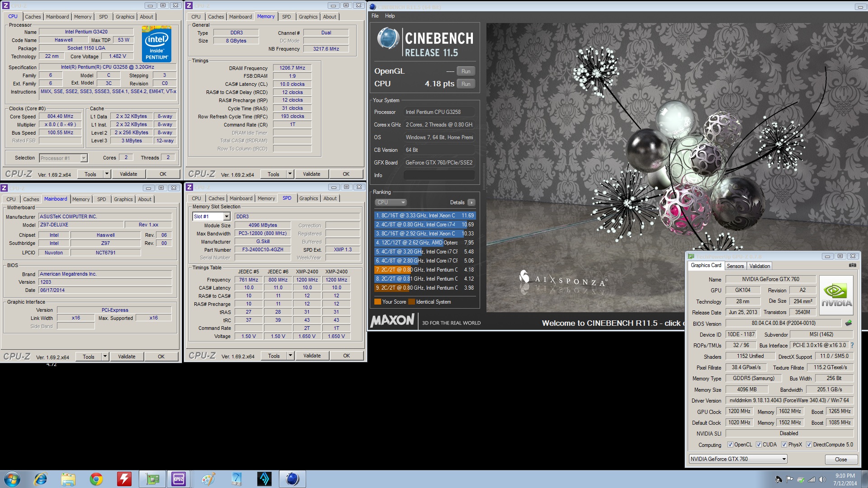
Task: Open the red lightning bolt taskbar app
Action: coord(124,479)
